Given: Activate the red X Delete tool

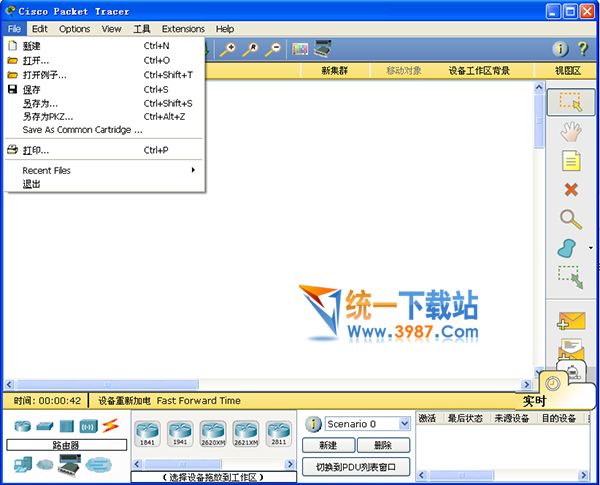Looking at the screenshot, I should tap(570, 189).
